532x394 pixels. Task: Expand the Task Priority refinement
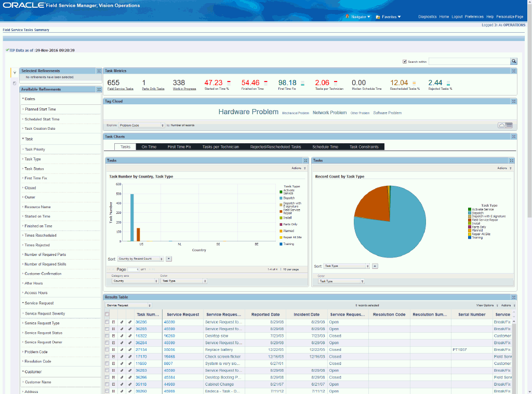coord(35,149)
